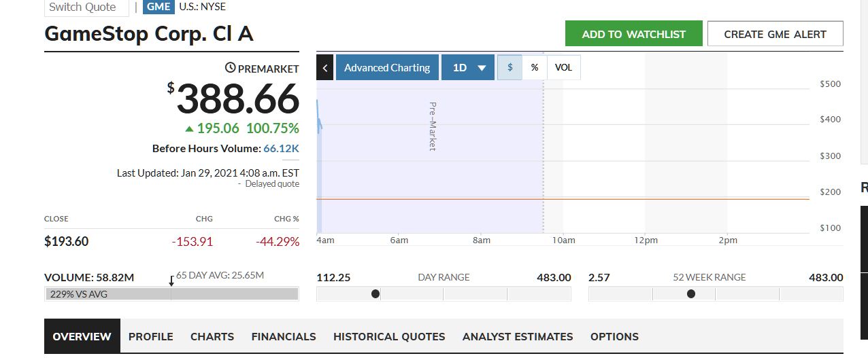Click the 52 WEEK RANGE label

710,277
